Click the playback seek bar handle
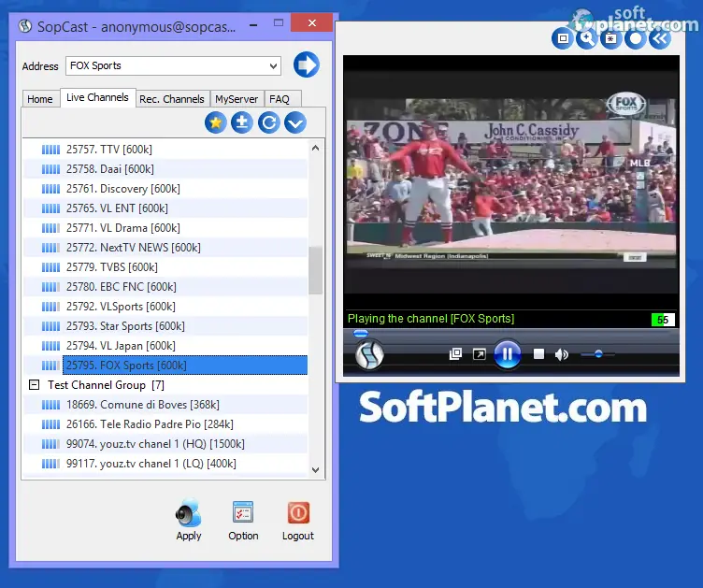Screen dimensions: 703x588 click(x=361, y=333)
